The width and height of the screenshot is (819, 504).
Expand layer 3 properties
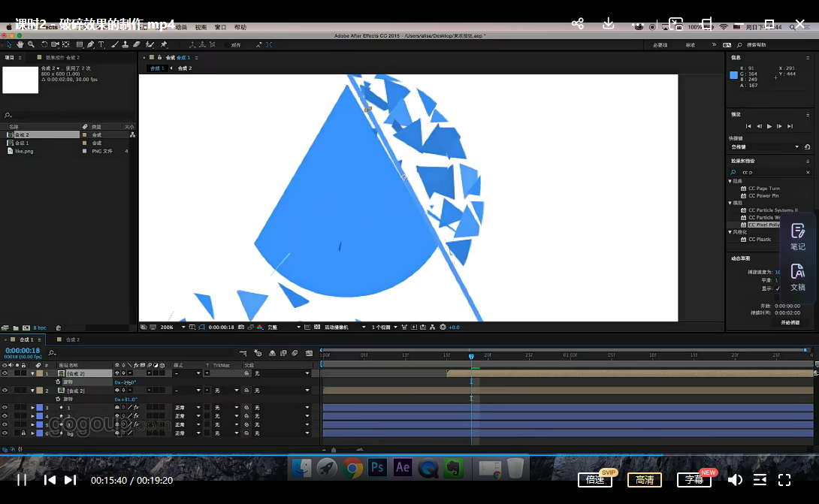(32, 408)
